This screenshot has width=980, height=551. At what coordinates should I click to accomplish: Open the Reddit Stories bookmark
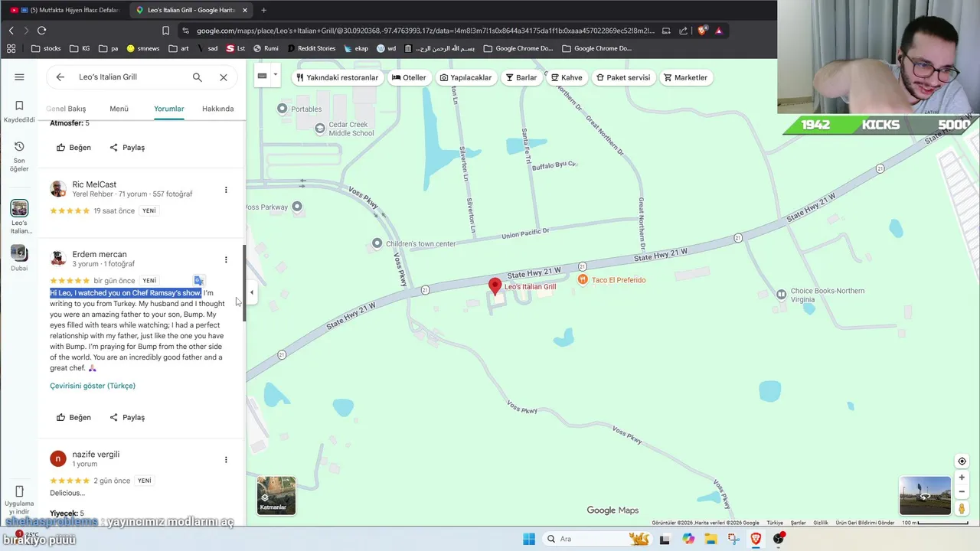click(310, 48)
